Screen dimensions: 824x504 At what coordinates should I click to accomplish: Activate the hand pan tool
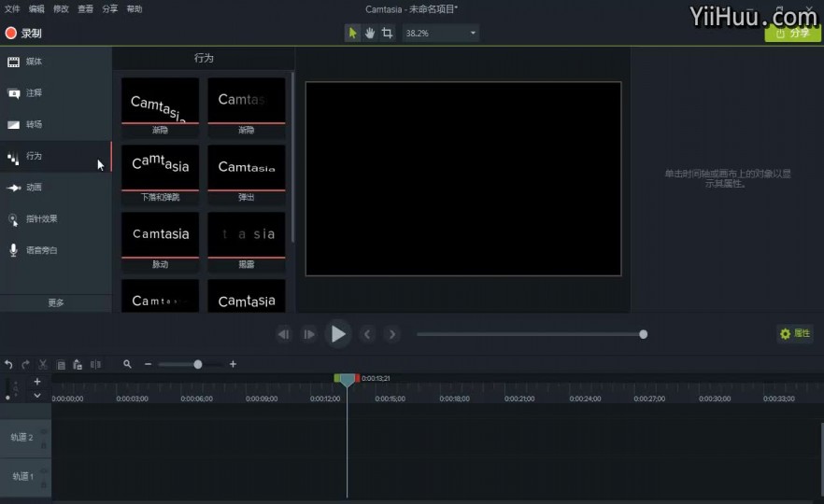(370, 33)
